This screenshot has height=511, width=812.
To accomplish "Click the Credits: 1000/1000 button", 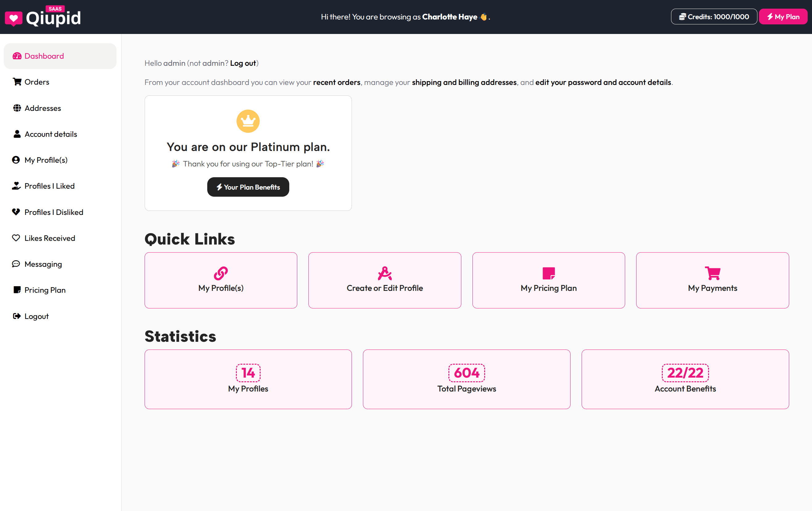I will 714,17.
